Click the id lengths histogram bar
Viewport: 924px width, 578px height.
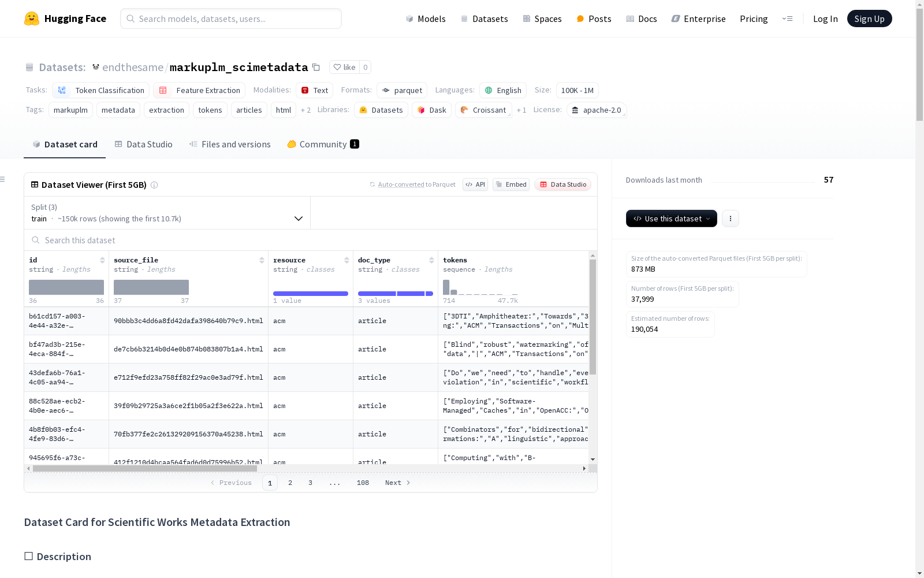coord(66,287)
